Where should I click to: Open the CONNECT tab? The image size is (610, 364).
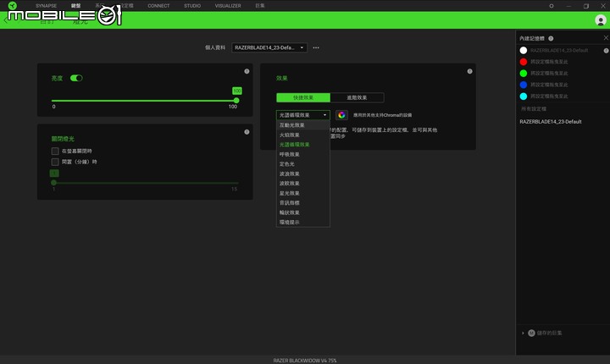coord(158,6)
